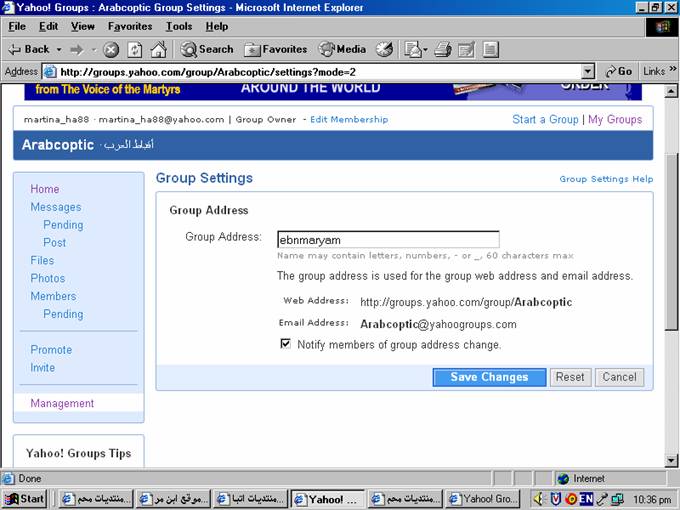The image size is (680, 510).
Task: Click the Windows flag logo throbber
Action: click(x=662, y=27)
